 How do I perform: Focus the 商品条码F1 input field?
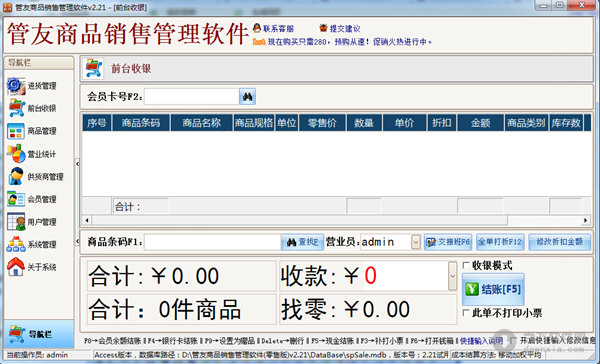pyautogui.click(x=212, y=242)
